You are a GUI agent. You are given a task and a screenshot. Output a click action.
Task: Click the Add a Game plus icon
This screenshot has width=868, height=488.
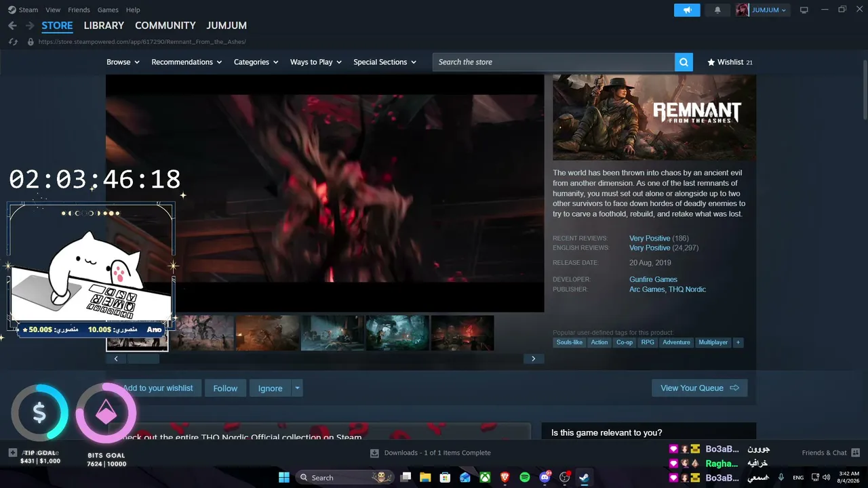coord(13,453)
